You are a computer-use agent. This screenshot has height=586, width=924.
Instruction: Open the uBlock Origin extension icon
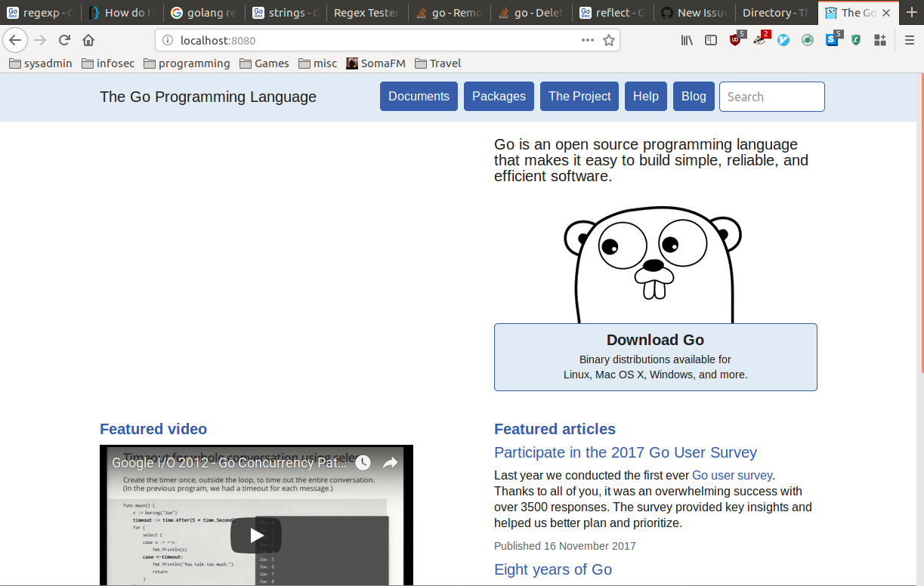pyautogui.click(x=734, y=39)
